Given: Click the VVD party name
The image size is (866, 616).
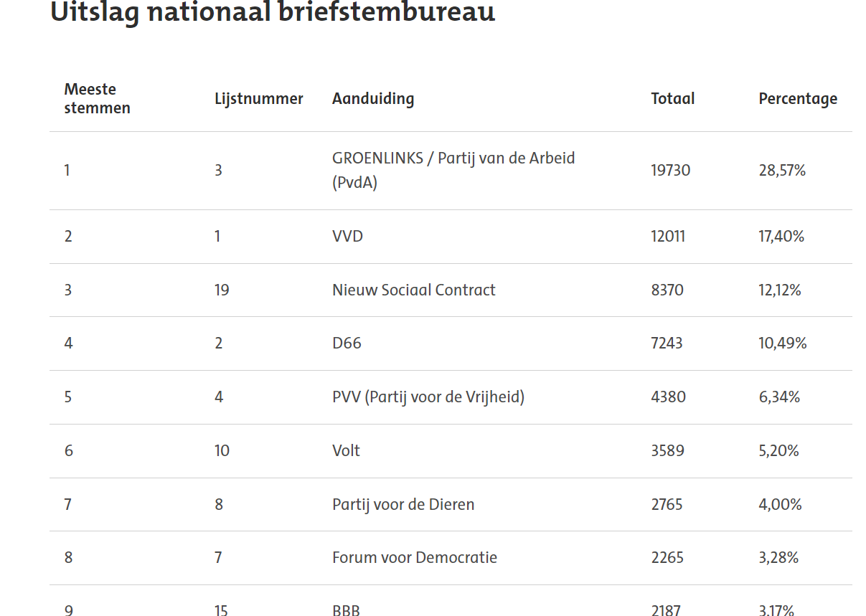Looking at the screenshot, I should pos(347,236).
